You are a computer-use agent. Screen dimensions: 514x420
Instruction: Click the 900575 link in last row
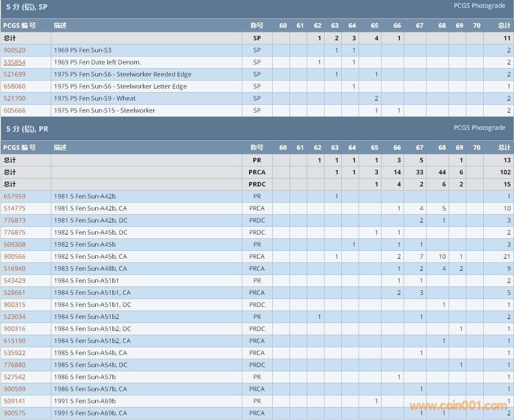click(15, 413)
